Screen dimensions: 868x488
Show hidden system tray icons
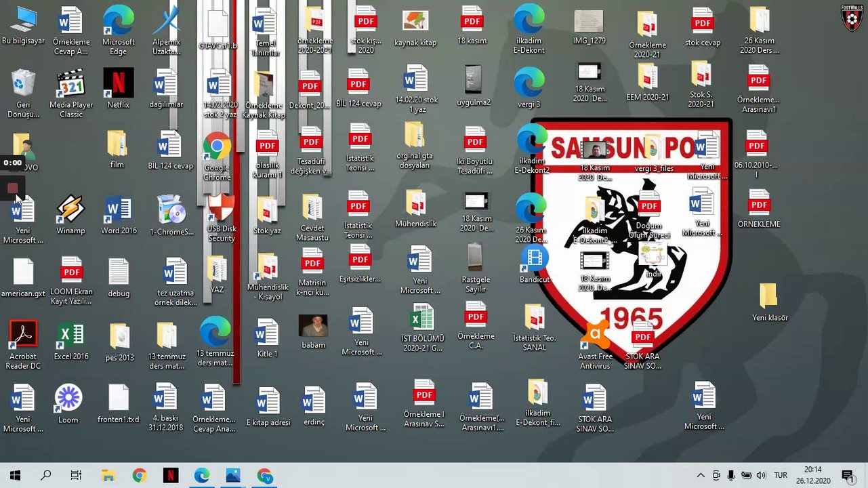tap(701, 476)
